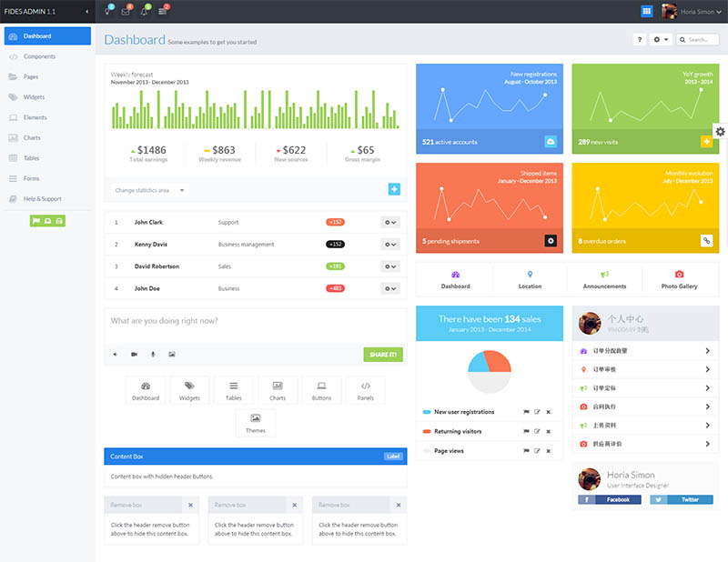Screen dimensions: 728x562
Task: Click the microphone icon in status box
Action: click(x=152, y=354)
